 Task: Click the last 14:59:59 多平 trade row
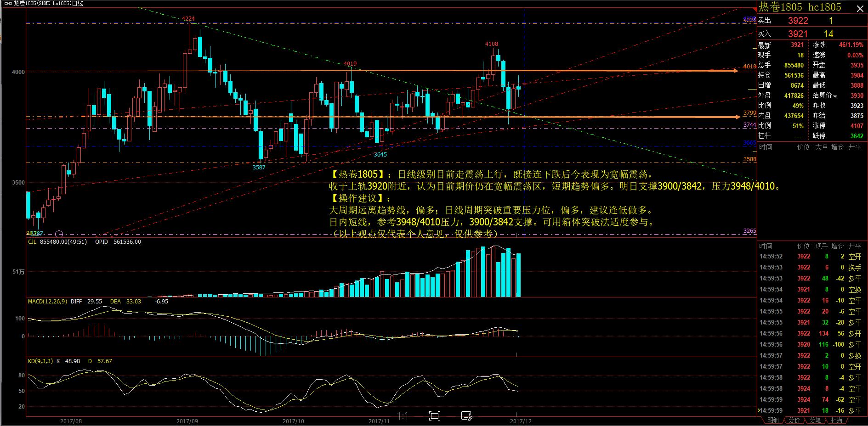click(x=812, y=411)
